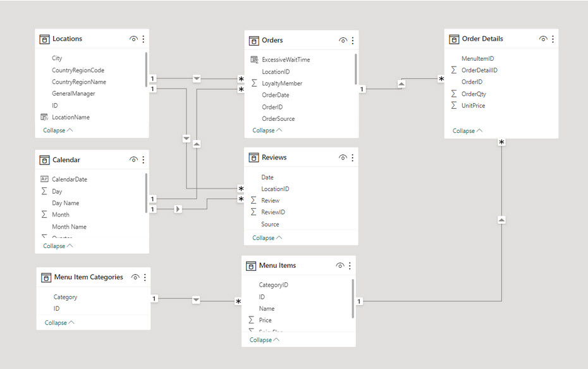The width and height of the screenshot is (588, 369).
Task: Collapse the Orders table
Action: point(267,130)
